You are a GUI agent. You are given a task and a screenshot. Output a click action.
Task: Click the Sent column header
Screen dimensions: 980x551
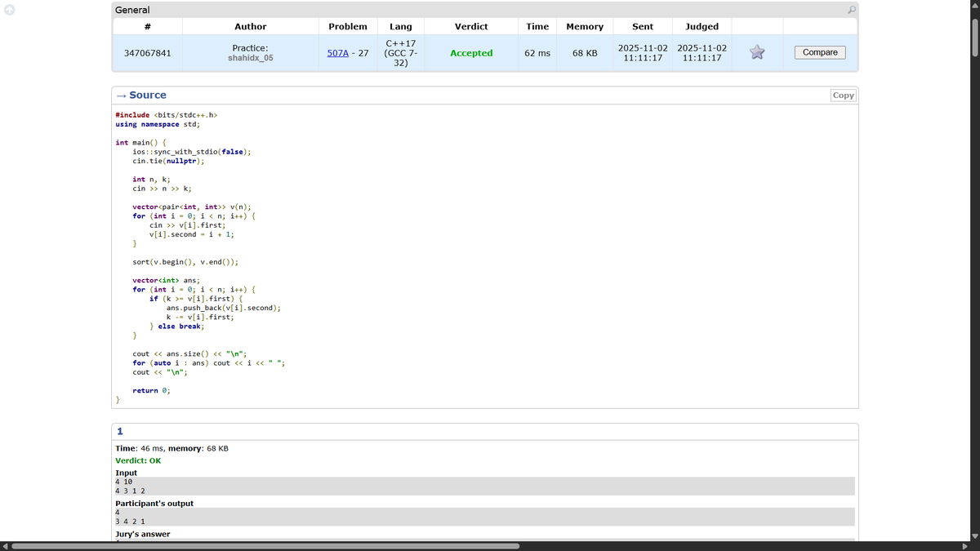(x=643, y=27)
